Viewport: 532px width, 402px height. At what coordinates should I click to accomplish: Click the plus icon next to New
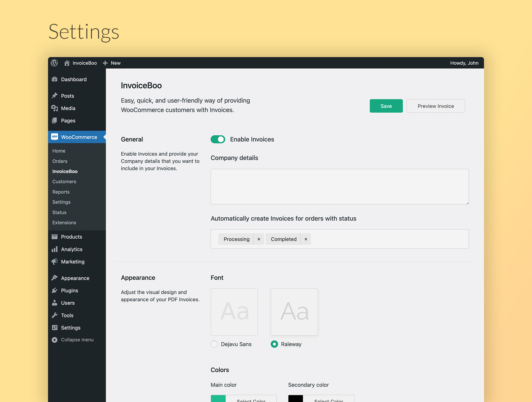[105, 63]
